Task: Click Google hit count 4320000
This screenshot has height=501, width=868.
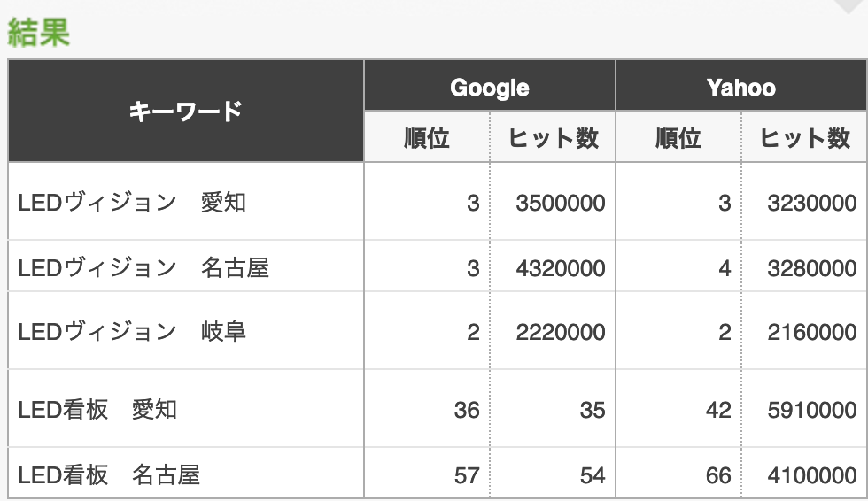Action: click(x=560, y=268)
